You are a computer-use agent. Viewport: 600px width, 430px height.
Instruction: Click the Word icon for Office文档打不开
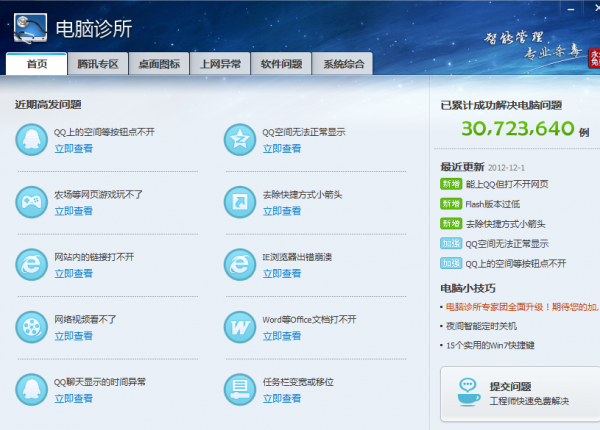point(240,327)
